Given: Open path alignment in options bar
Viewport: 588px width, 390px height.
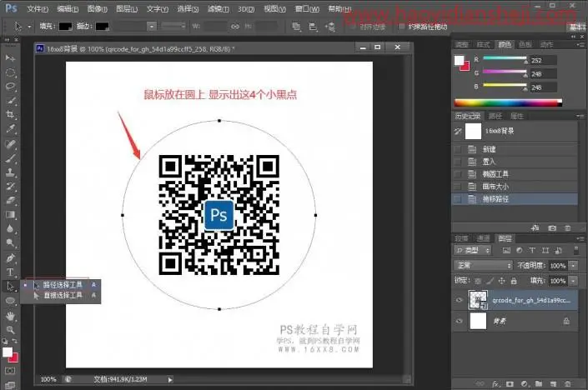Looking at the screenshot, I should [x=313, y=27].
